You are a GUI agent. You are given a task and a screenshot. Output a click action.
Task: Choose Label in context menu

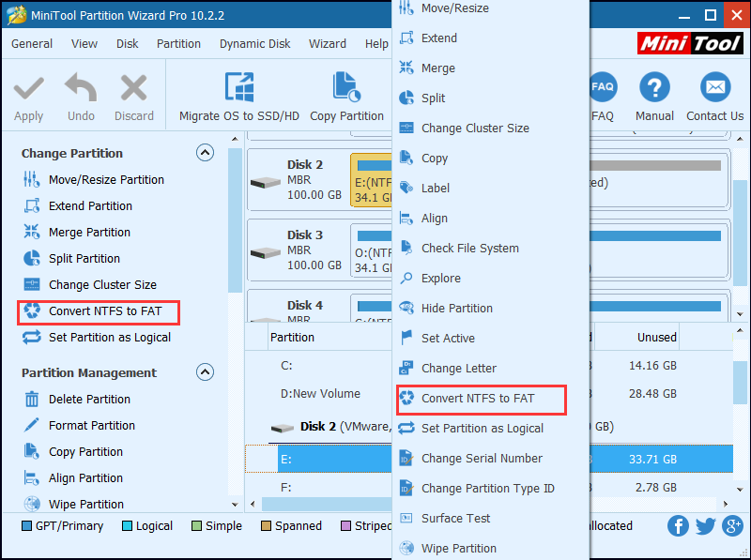pyautogui.click(x=491, y=189)
